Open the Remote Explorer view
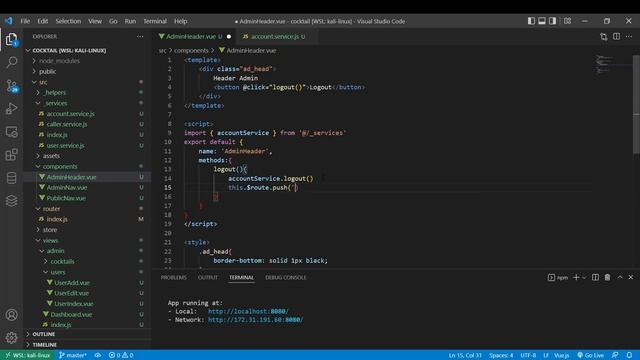Viewport: 640px width, 360px height. coord(11,132)
